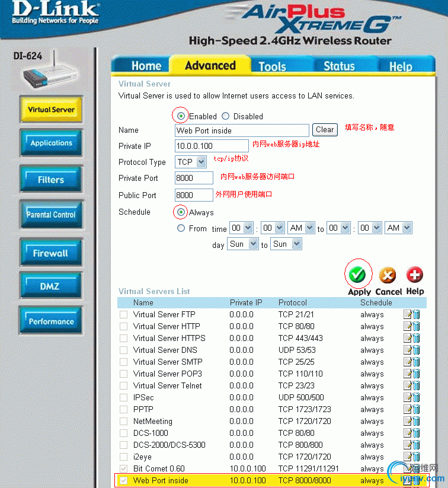448x488 pixels.
Task: Open the end day Sun dropdown
Action: 286,244
